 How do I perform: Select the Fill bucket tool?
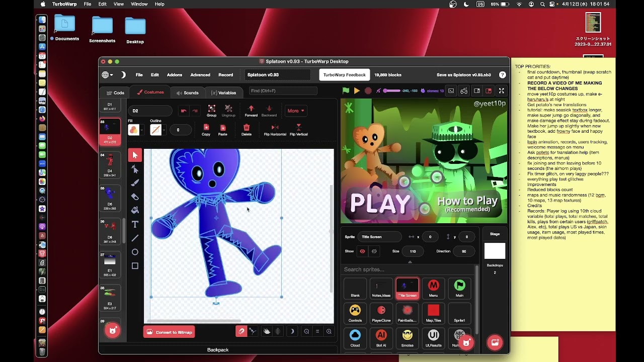(135, 211)
